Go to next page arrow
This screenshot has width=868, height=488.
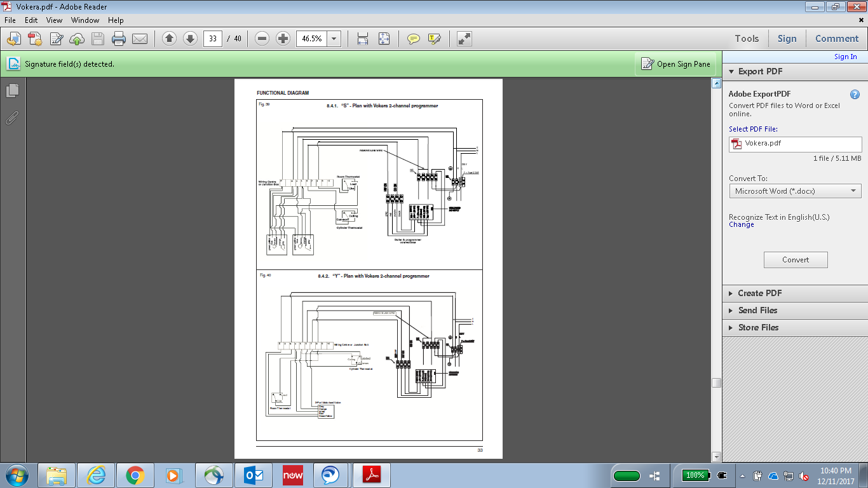190,39
